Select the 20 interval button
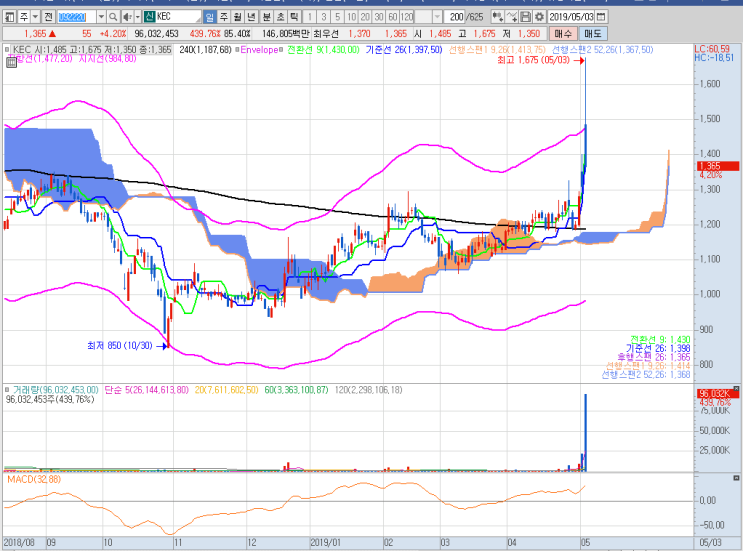This screenshot has width=743, height=551. (x=365, y=17)
